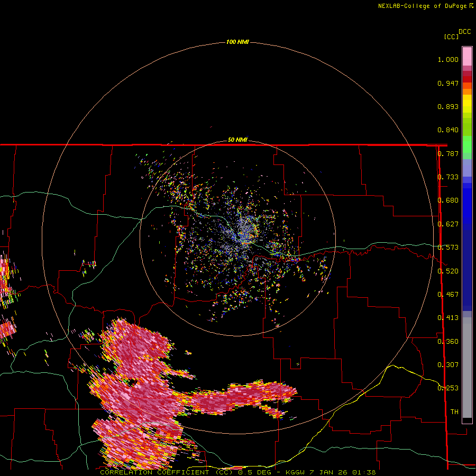Click the 0.947 scale value

(448, 83)
